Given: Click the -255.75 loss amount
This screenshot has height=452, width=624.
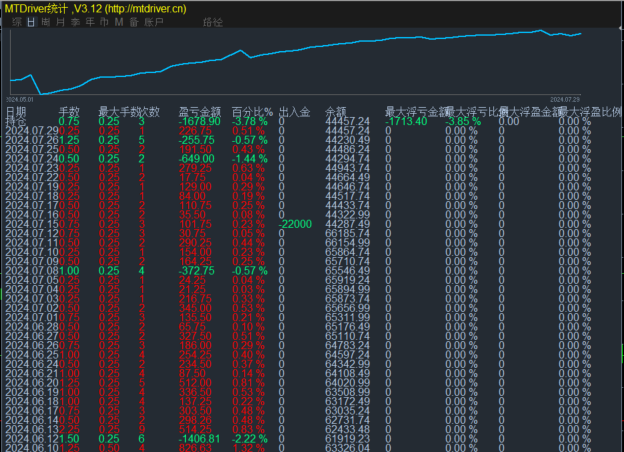Looking at the screenshot, I should (197, 140).
